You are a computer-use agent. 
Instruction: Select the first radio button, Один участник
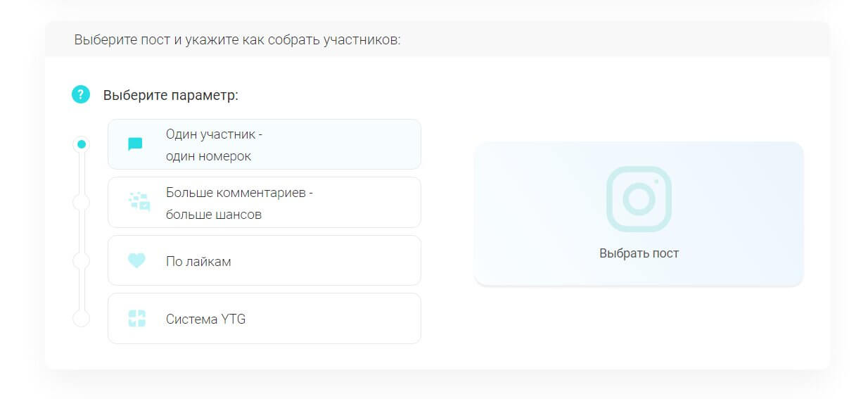(x=82, y=144)
